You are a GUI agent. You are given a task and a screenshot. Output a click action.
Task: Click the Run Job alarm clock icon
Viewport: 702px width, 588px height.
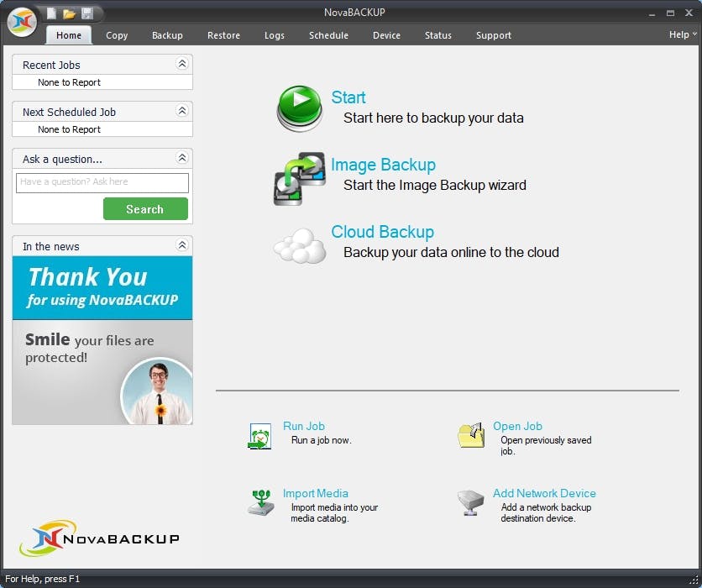pyautogui.click(x=259, y=436)
